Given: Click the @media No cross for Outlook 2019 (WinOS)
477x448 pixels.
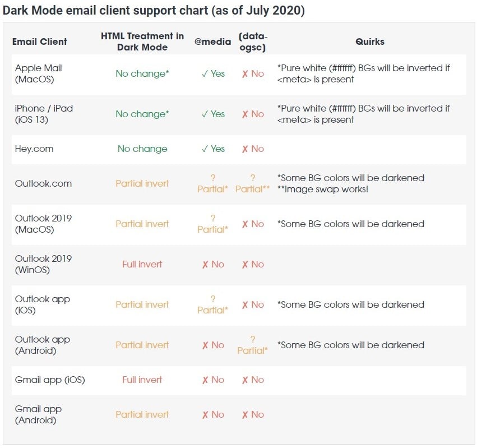Looking at the screenshot, I should [x=205, y=265].
